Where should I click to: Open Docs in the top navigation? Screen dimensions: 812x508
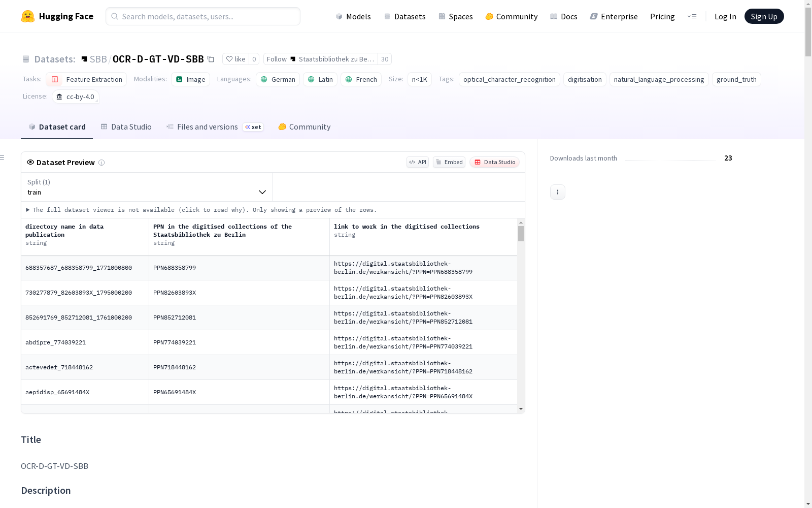[x=564, y=17]
